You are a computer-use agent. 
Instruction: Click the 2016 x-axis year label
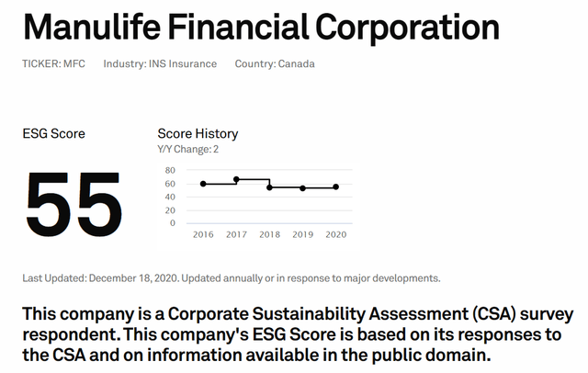(x=203, y=234)
